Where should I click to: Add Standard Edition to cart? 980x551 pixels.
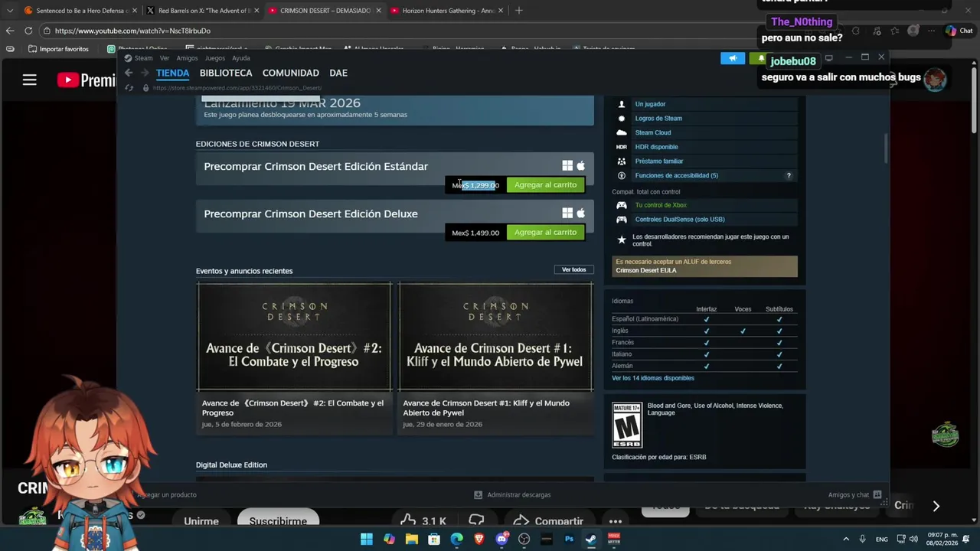pyautogui.click(x=545, y=185)
